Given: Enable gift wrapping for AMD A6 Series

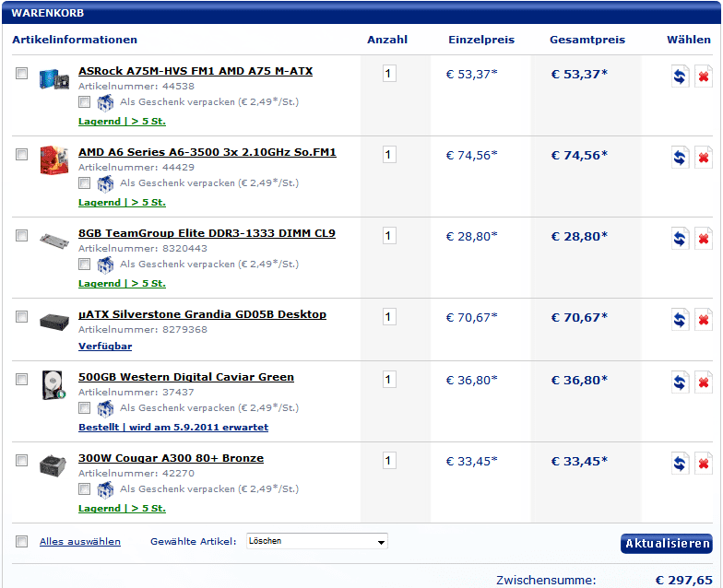Looking at the screenshot, I should (x=85, y=182).
